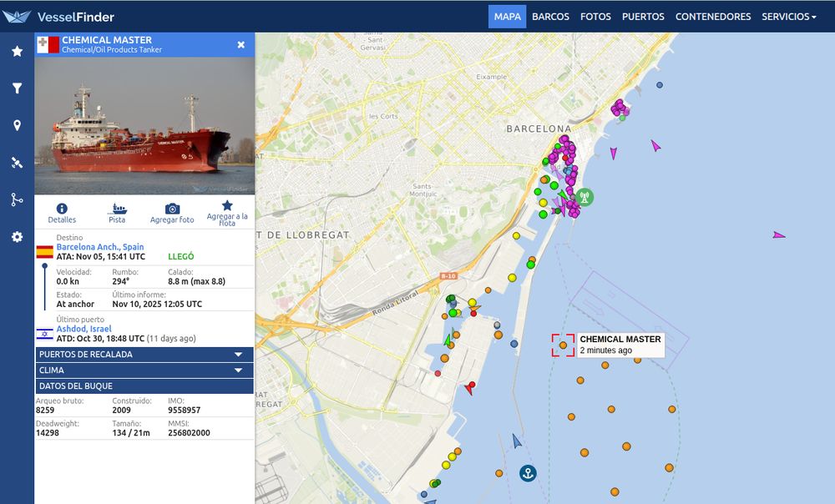Click the magenta vessel arrow far east
The image size is (835, 504).
pyautogui.click(x=778, y=234)
